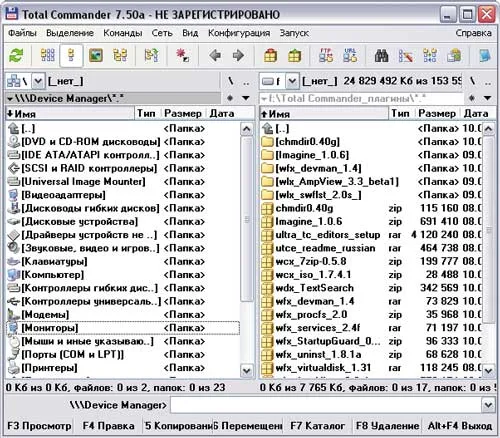The image size is (500, 438).
Task: Open the Выделение menu
Action: [70, 33]
